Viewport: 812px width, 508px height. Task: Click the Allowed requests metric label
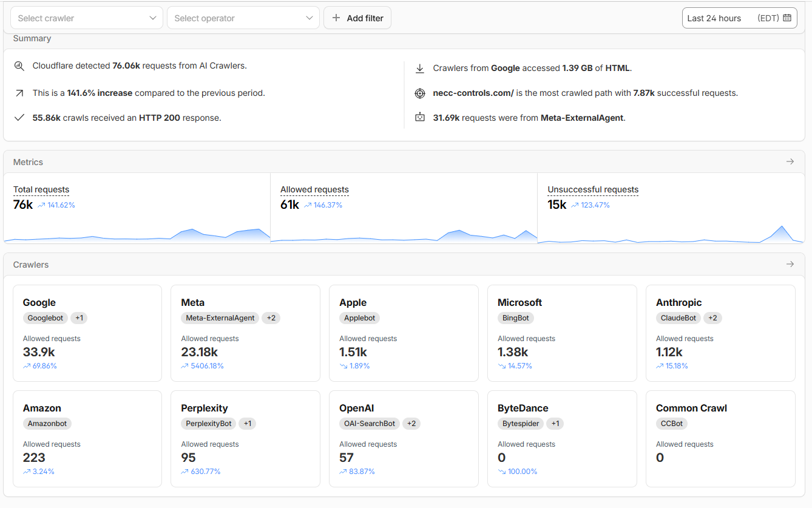(x=314, y=189)
